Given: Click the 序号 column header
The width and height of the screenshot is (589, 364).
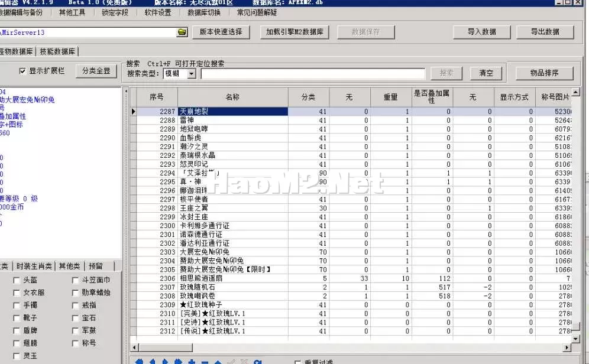Looking at the screenshot, I should tap(157, 97).
